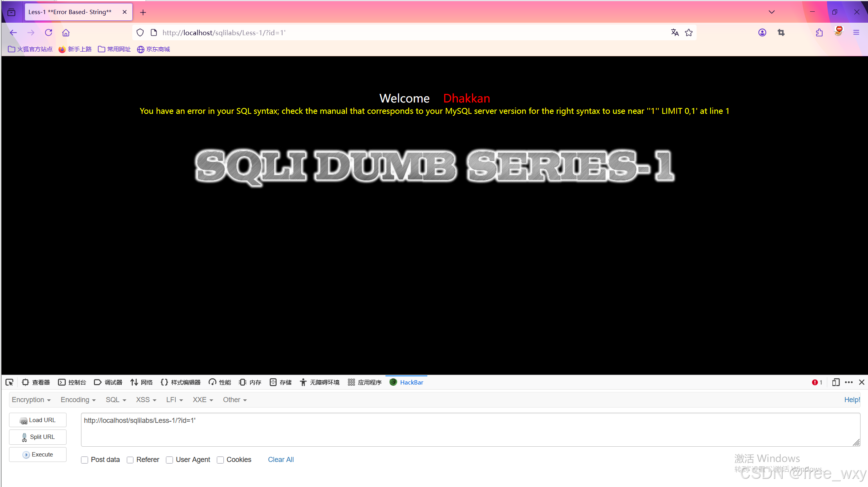Image resolution: width=868 pixels, height=487 pixels.
Task: Click the Translate page icon in address bar
Action: [675, 33]
